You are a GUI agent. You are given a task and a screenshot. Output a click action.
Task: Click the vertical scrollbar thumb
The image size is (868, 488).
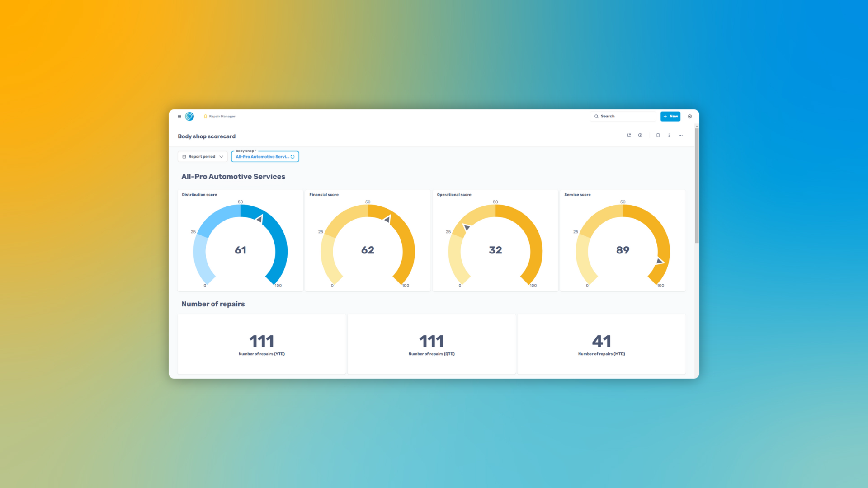tap(697, 185)
